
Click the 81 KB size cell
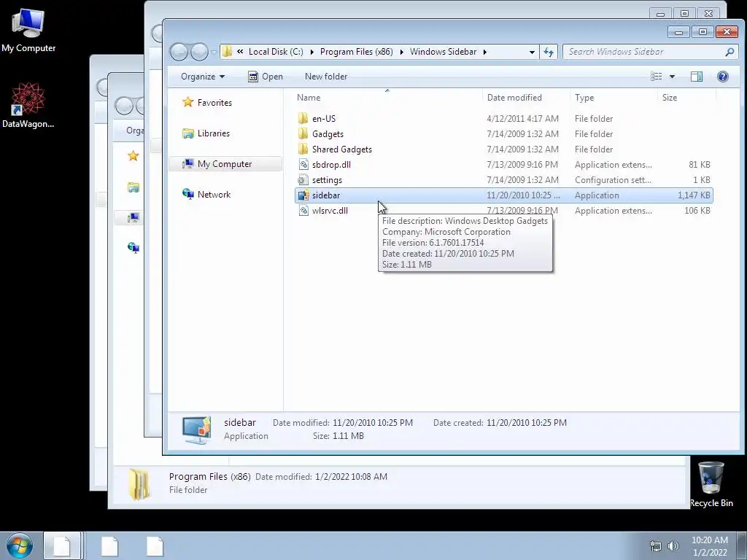click(699, 164)
